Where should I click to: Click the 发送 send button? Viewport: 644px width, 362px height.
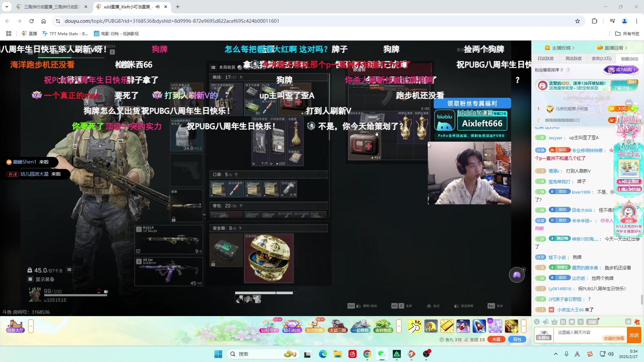[x=634, y=335]
